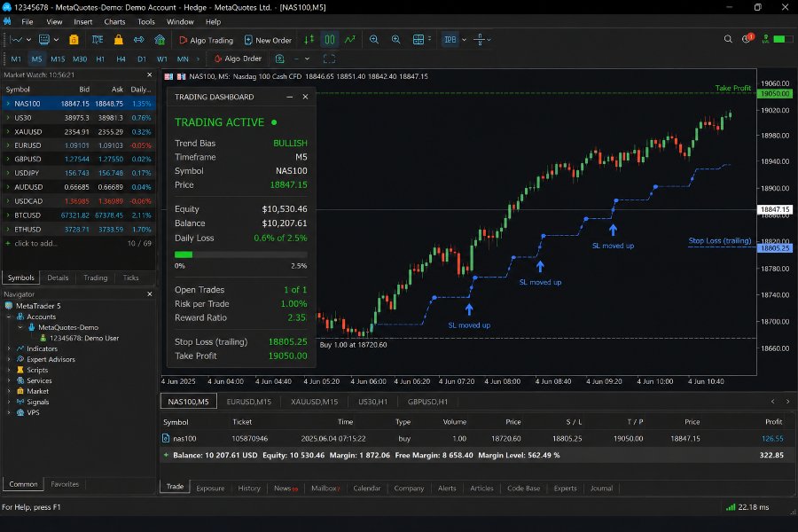The width and height of the screenshot is (798, 532).
Task: Select the M30 timeframe
Action: point(80,59)
